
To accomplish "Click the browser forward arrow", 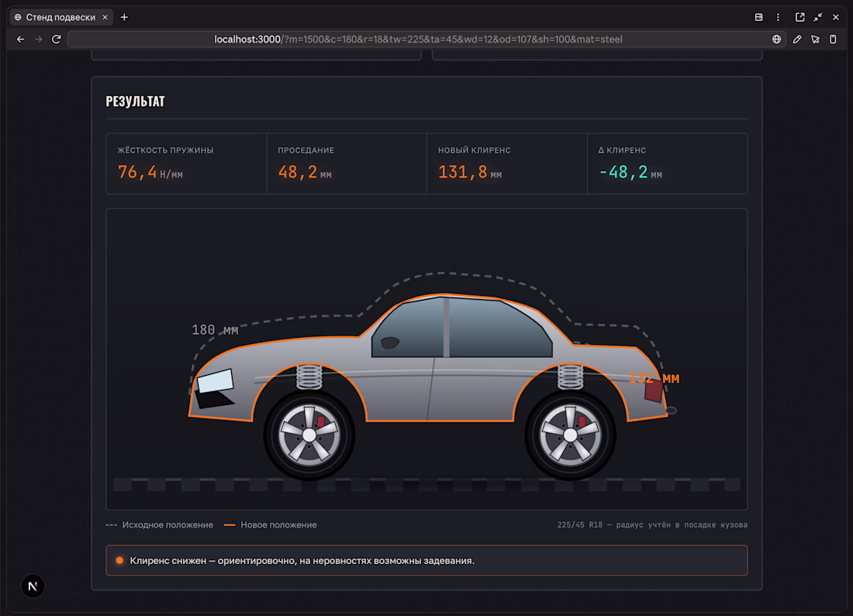I will [38, 40].
